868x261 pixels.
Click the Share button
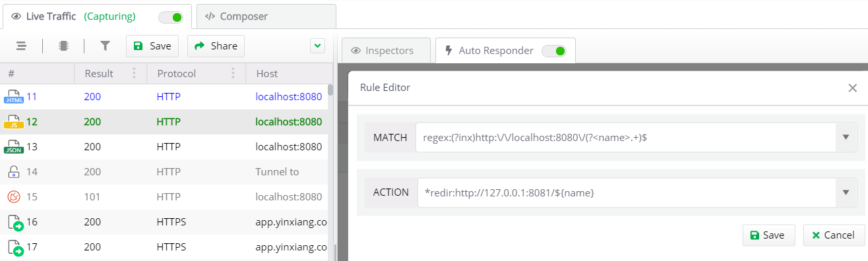point(216,46)
